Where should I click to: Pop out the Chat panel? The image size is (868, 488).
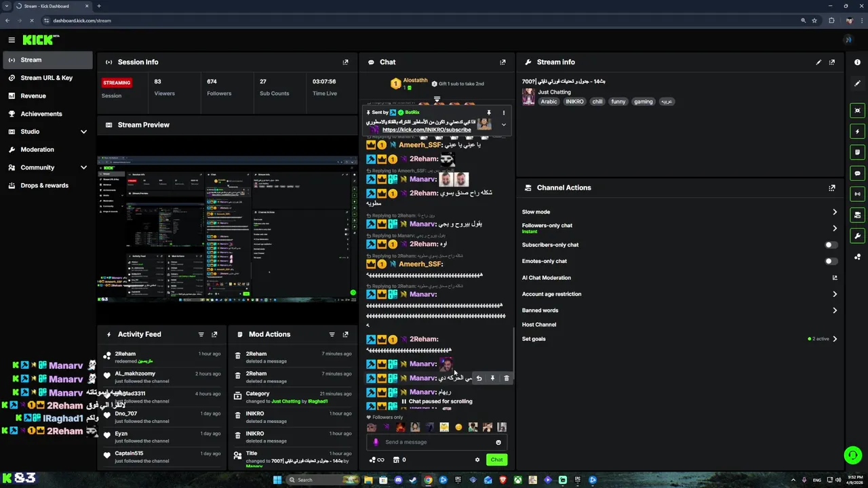click(x=502, y=62)
